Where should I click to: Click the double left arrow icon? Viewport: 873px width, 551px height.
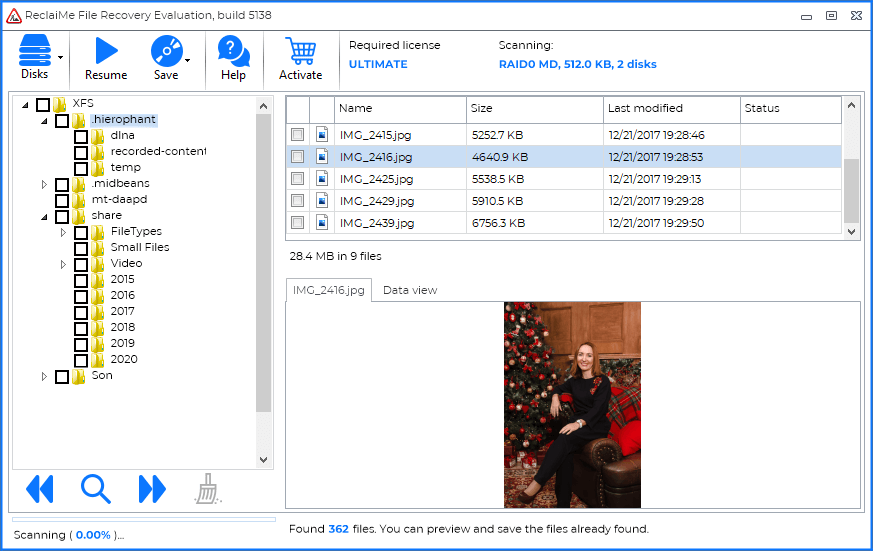point(39,489)
